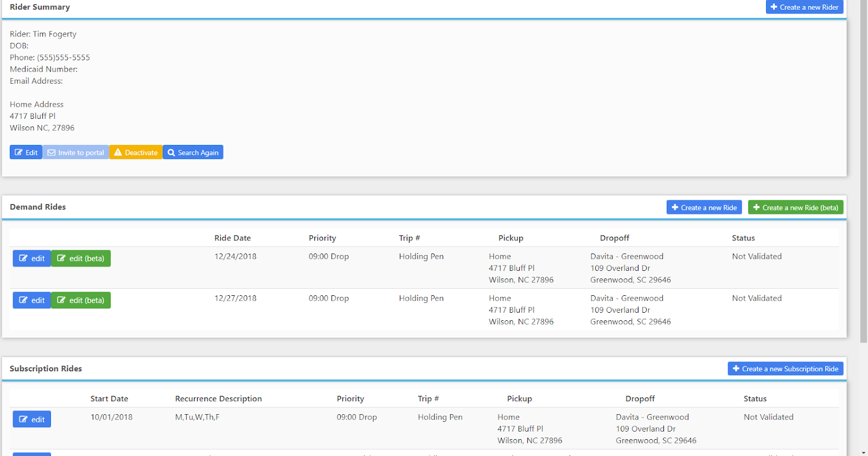868x456 pixels.
Task: Open edit (beta) for 12/27/2018 ride
Action: pyautogui.click(x=81, y=300)
